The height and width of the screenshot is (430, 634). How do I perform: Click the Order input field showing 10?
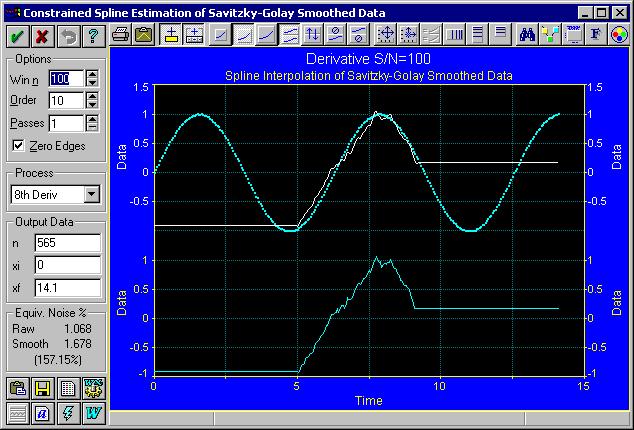(x=66, y=100)
